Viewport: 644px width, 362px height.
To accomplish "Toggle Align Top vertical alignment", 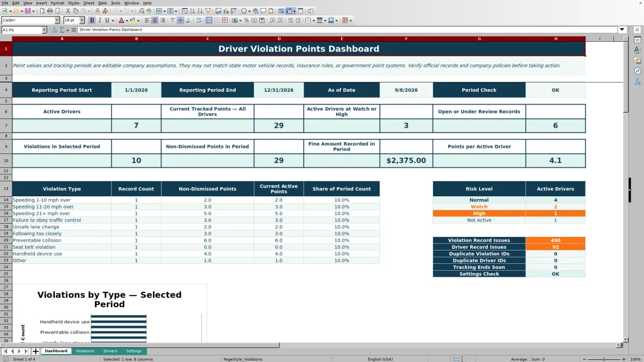I will coord(173,20).
